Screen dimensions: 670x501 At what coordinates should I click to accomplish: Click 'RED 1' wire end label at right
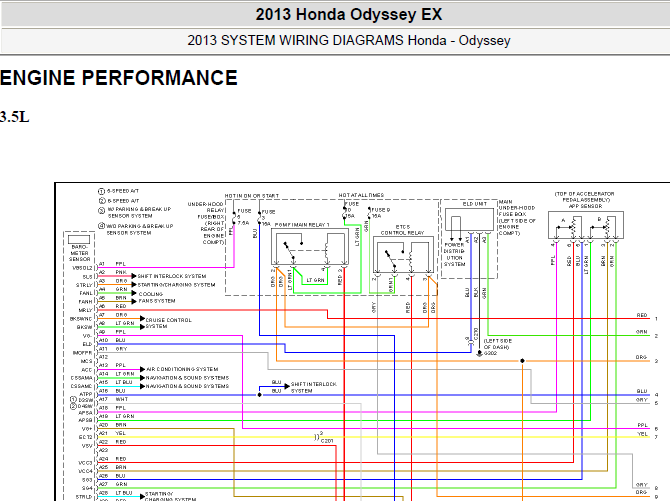click(x=647, y=317)
